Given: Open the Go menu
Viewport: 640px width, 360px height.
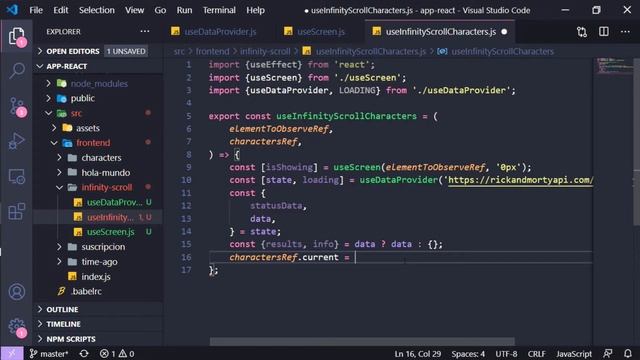Looking at the screenshot, I should (160, 10).
